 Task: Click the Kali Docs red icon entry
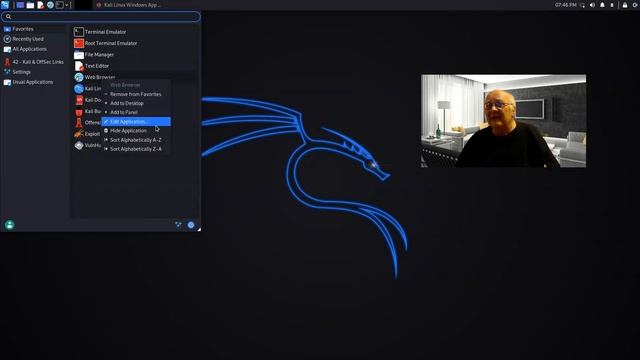(x=79, y=100)
